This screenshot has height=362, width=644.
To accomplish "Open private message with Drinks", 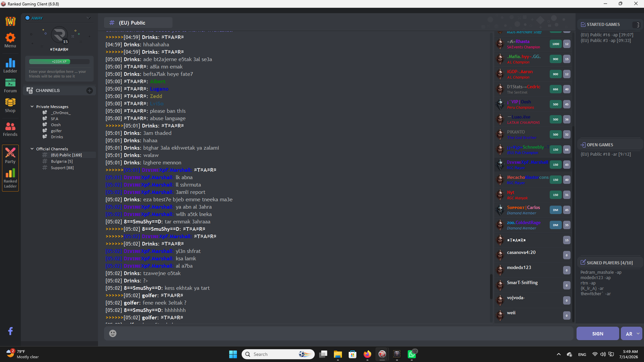I will pyautogui.click(x=57, y=137).
